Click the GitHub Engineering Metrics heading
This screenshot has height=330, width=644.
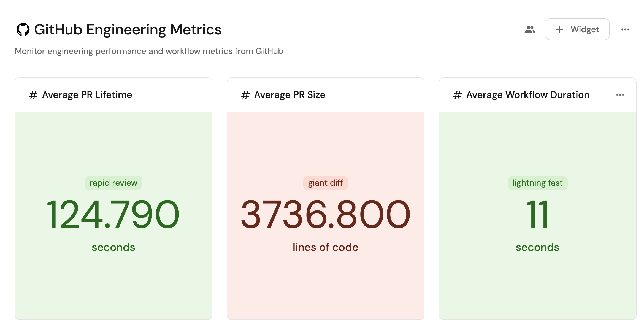click(128, 30)
